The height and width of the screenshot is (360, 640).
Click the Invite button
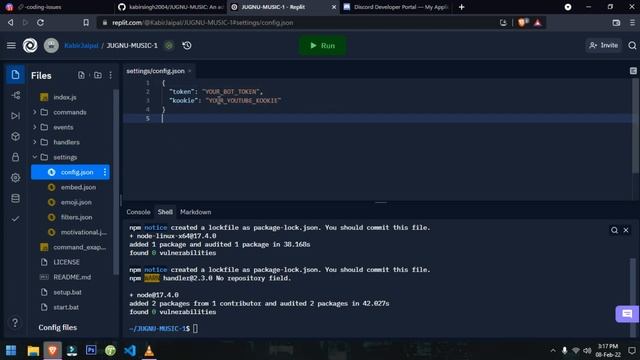[x=603, y=45]
